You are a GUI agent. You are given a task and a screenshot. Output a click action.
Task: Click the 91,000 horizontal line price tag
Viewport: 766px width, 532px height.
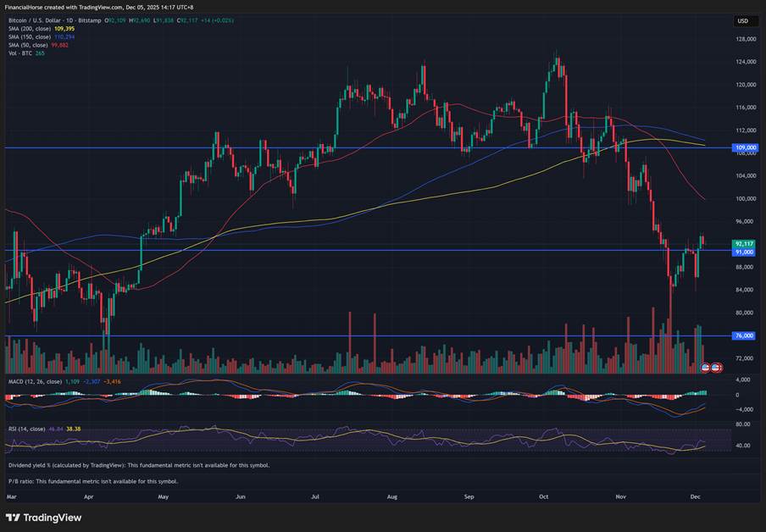[x=744, y=251]
